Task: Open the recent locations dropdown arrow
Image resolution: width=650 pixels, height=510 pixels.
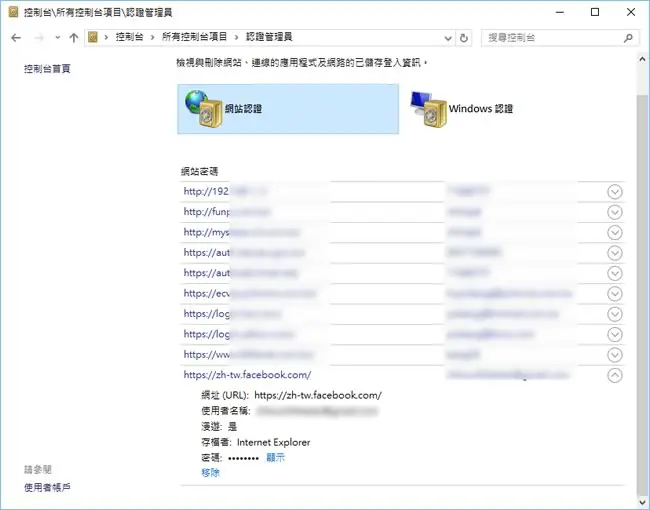Action: pyautogui.click(x=58, y=38)
